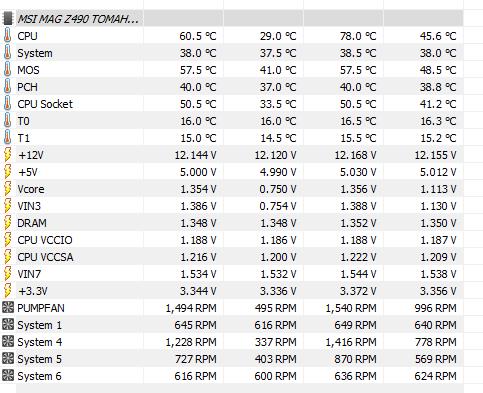Click the lightning bolt icon beside Vcore

coord(7,189)
